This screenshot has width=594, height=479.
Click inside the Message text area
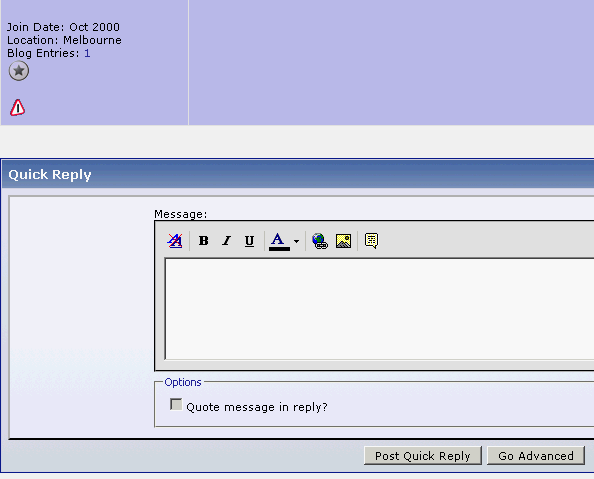click(379, 309)
